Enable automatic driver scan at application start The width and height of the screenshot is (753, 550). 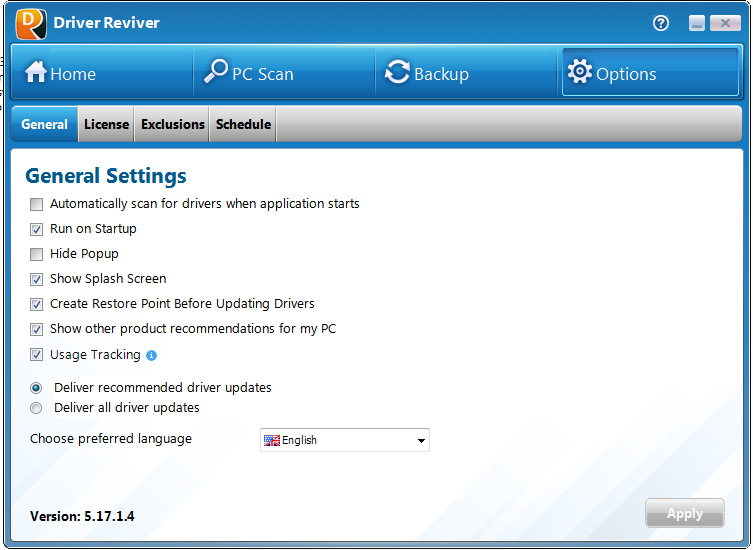coord(36,204)
